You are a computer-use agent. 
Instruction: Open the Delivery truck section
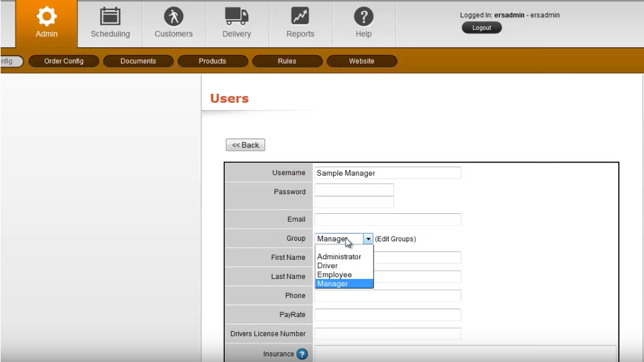pyautogui.click(x=236, y=23)
